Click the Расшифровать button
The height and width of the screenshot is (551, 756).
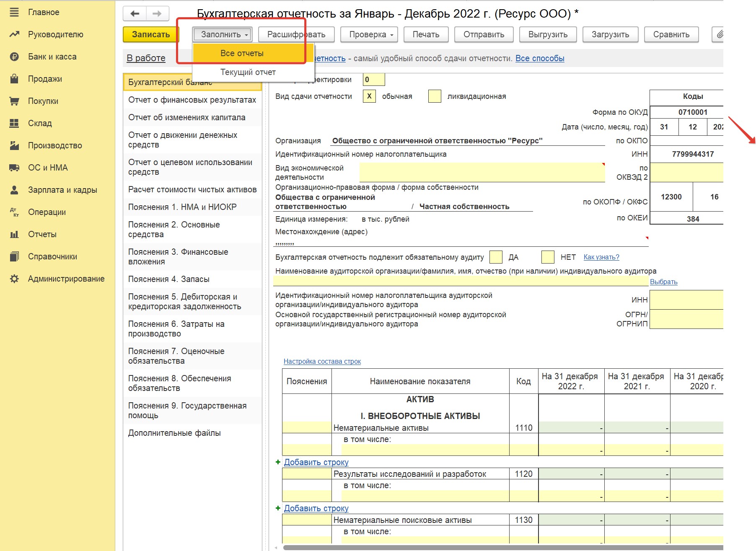pos(297,34)
